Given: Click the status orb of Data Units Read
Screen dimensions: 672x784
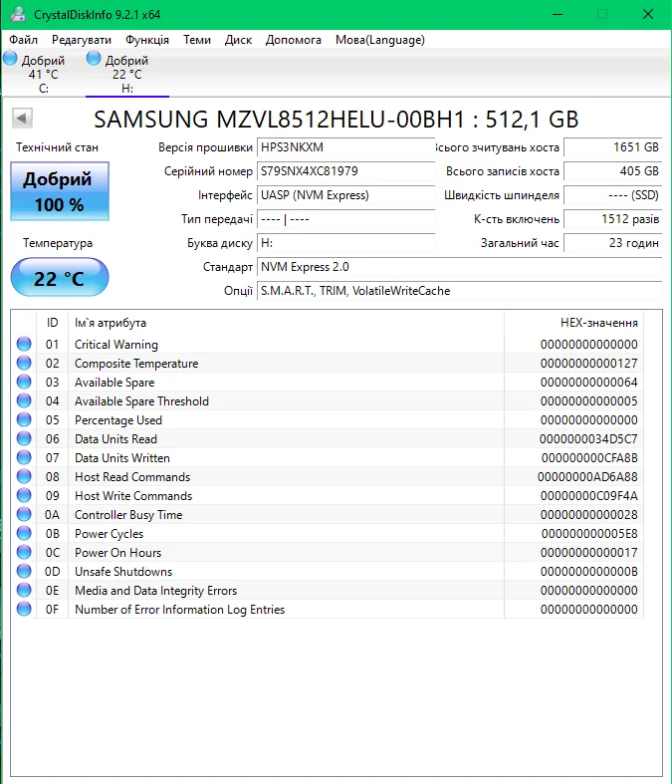Looking at the screenshot, I should (24, 439).
